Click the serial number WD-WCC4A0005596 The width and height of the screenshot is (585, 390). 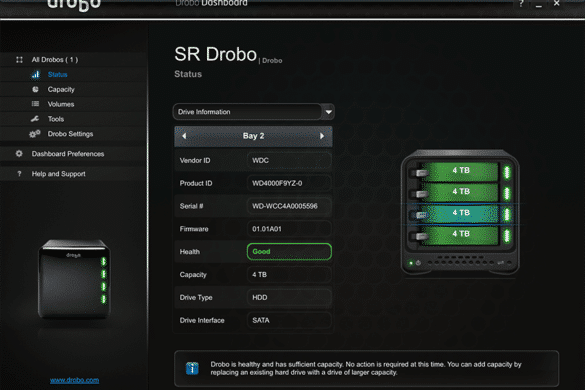[x=289, y=206]
